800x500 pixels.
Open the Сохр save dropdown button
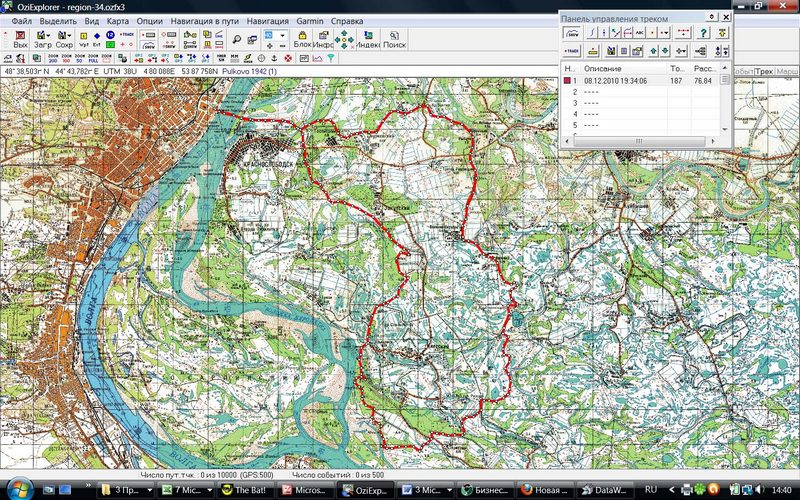click(64, 39)
